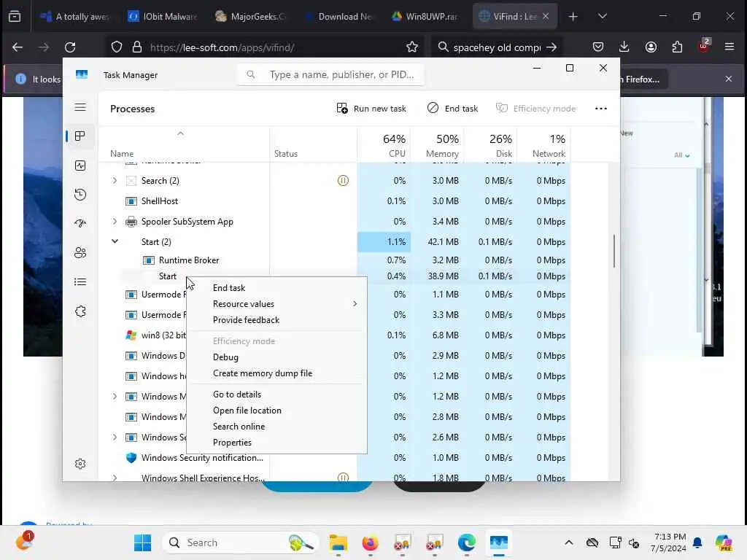Screen dimensions: 747x560
Task: Open the list all tabs dropdown
Action: [602, 17]
